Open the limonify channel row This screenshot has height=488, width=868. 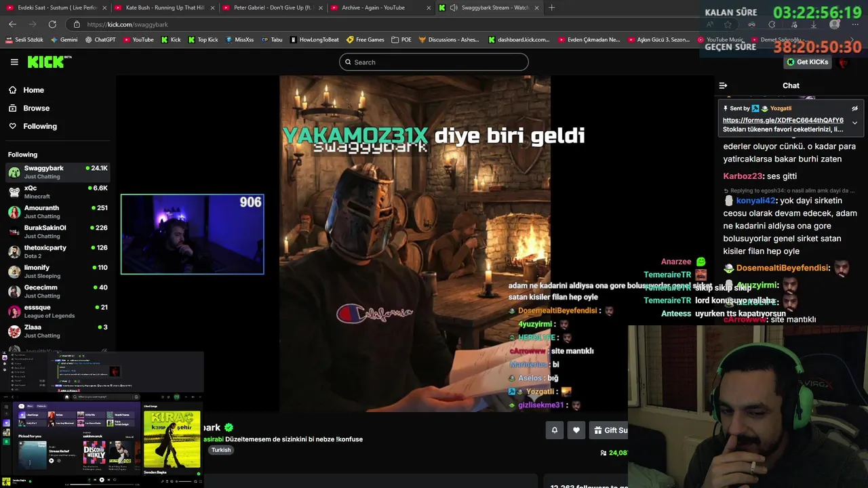58,272
